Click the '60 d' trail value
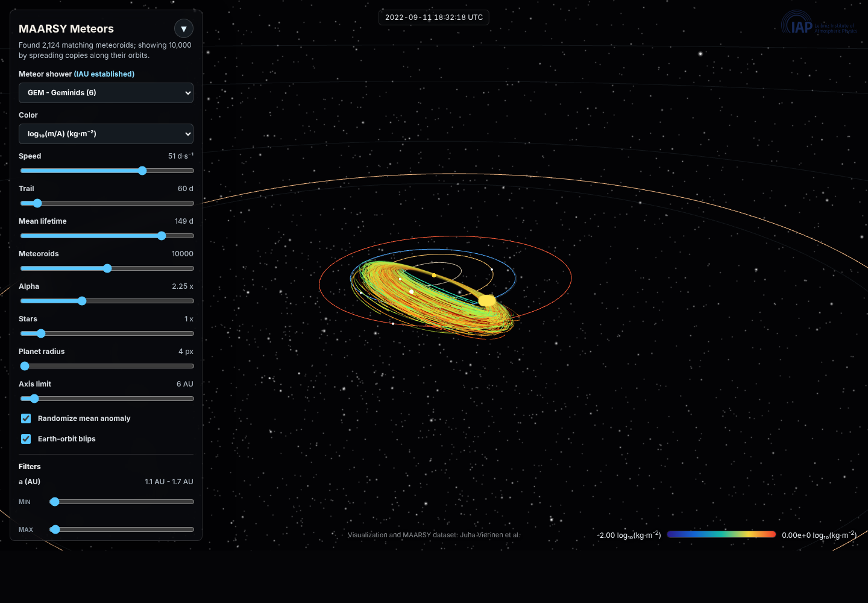Viewport: 868px width, 603px height. click(x=186, y=189)
